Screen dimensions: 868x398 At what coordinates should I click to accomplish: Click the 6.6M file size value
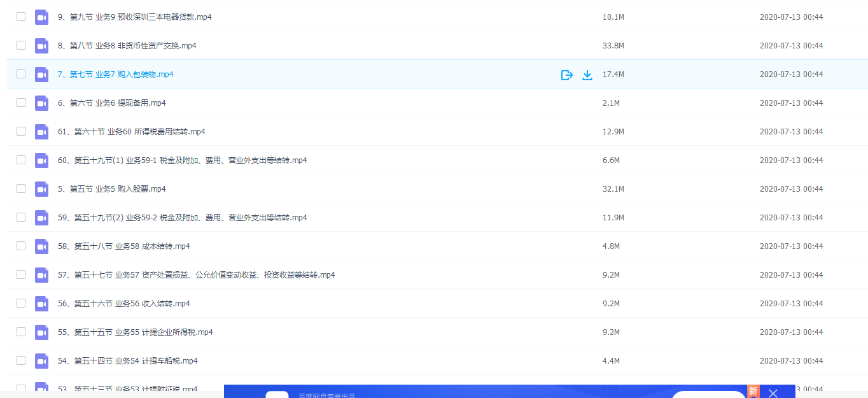(x=611, y=160)
